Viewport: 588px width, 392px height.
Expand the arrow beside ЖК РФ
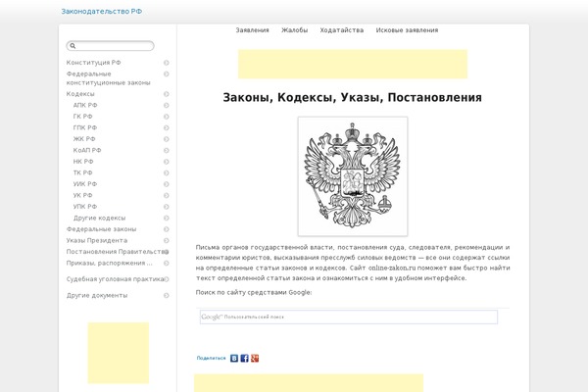(x=167, y=139)
